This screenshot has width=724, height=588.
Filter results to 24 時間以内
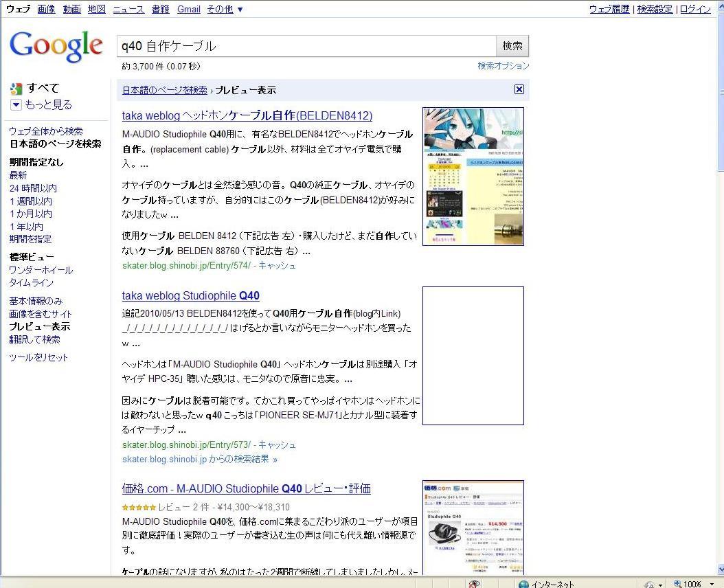coord(33,188)
